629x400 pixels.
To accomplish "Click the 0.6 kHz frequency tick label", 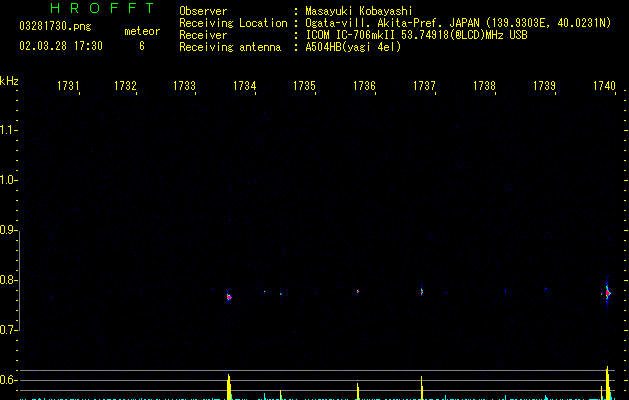I will (x=8, y=380).
